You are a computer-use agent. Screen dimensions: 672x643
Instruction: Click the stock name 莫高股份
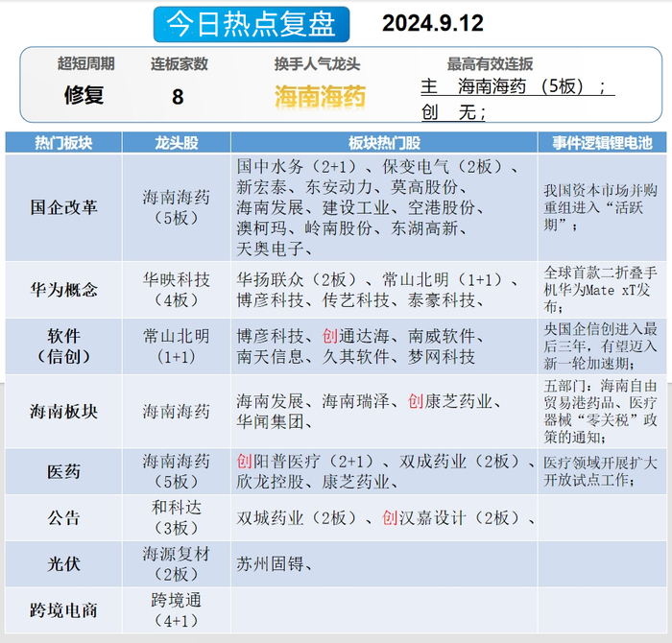(x=424, y=187)
